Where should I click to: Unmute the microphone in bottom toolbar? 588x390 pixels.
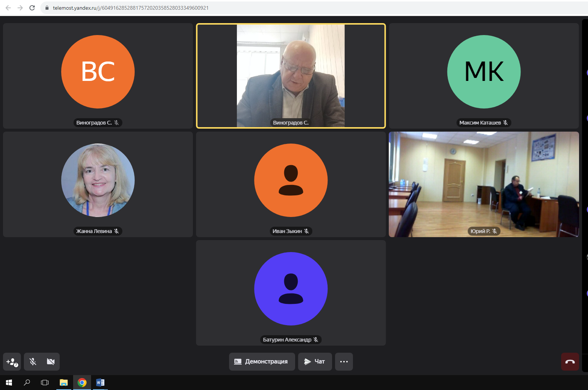[x=33, y=362]
